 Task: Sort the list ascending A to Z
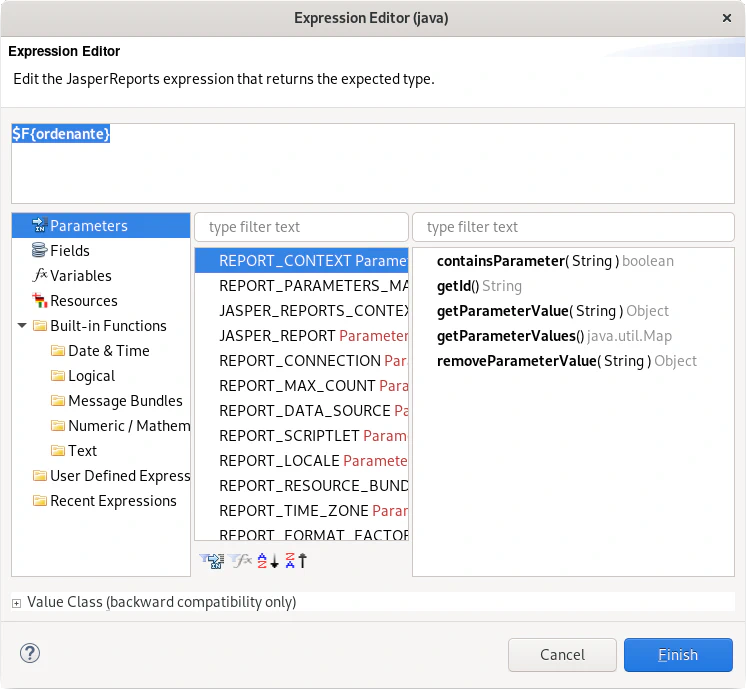(x=267, y=561)
